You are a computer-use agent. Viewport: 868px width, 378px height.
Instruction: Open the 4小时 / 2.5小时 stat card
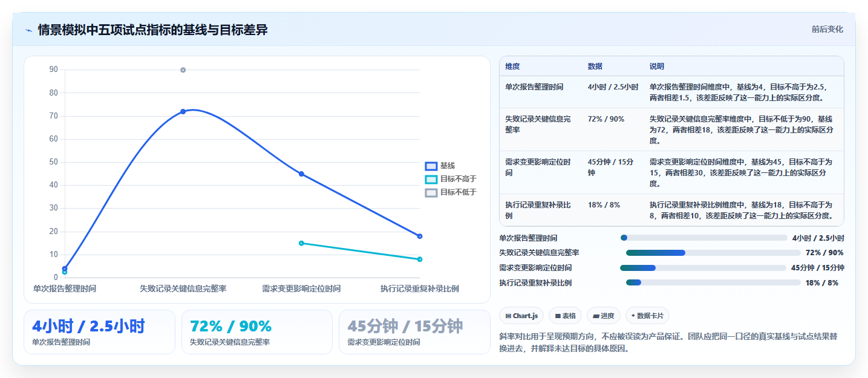(x=99, y=332)
